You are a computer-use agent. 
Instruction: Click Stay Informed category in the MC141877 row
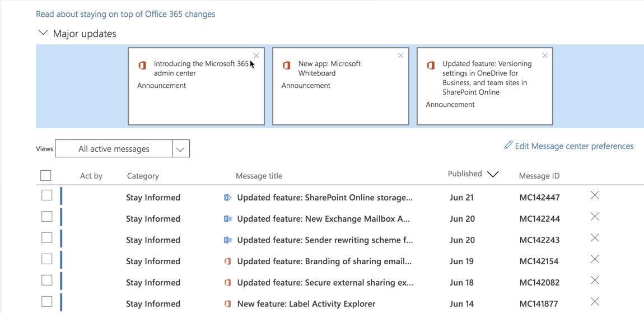[153, 304]
